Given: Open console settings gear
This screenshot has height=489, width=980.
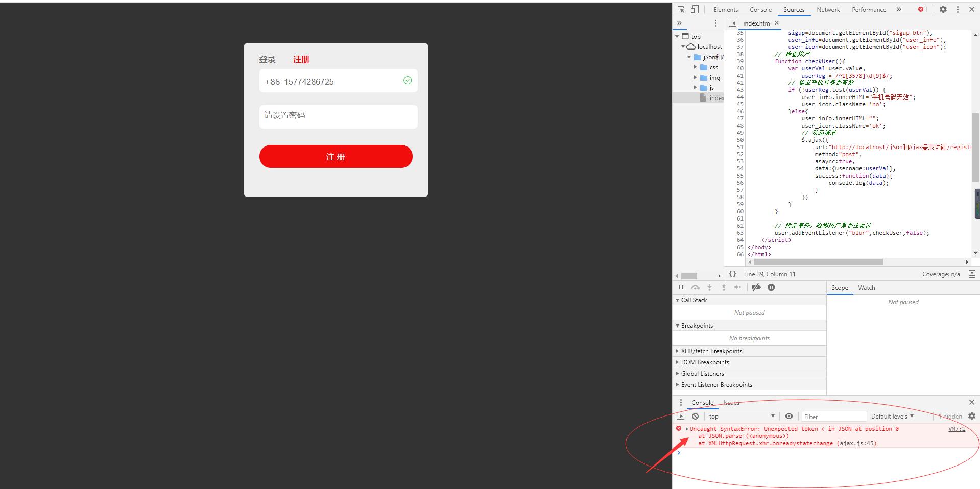Looking at the screenshot, I should pos(972,416).
